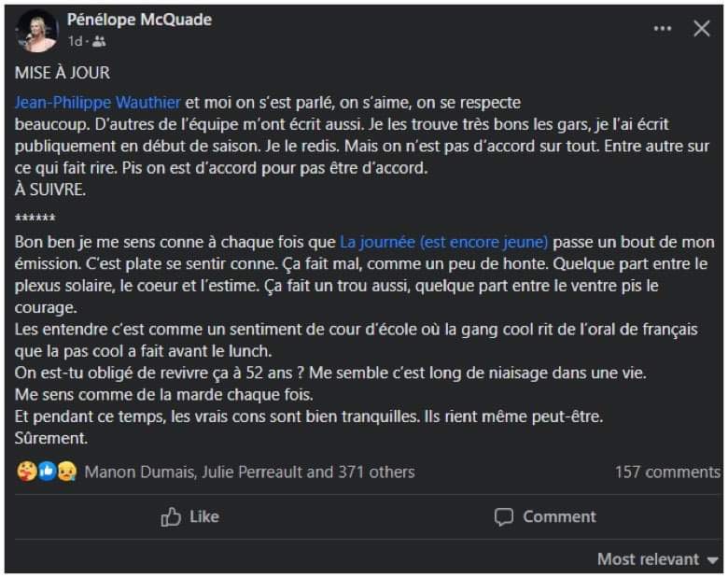Click the friends audience icon next to 1d
Image resolution: width=728 pixels, height=578 pixels.
pyautogui.click(x=99, y=42)
